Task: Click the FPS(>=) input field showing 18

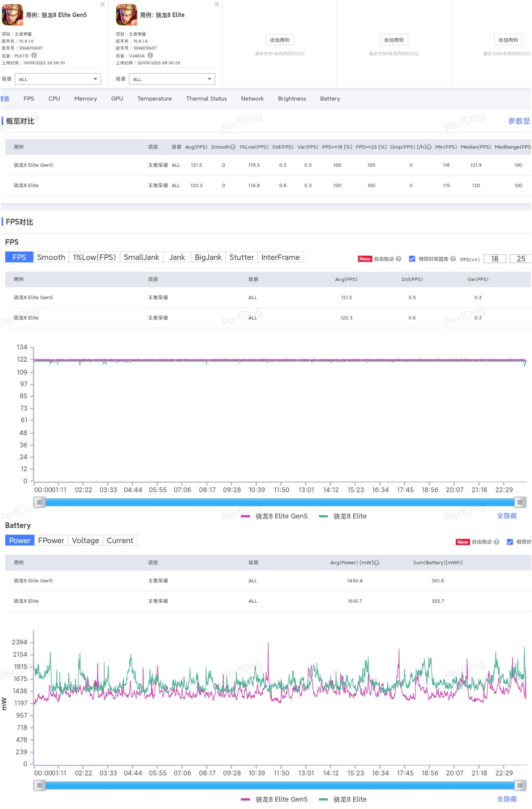Action: click(x=494, y=259)
